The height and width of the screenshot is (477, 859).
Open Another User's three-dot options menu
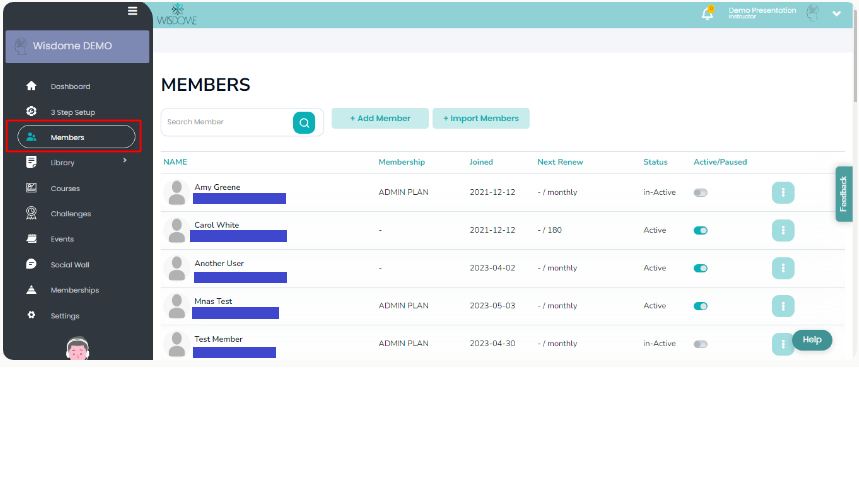click(x=783, y=268)
